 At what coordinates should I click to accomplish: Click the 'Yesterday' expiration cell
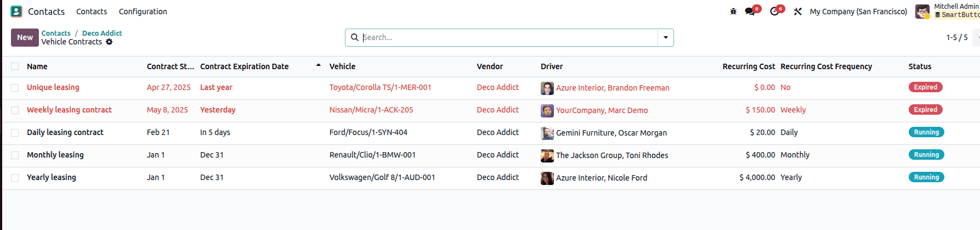coord(218,110)
